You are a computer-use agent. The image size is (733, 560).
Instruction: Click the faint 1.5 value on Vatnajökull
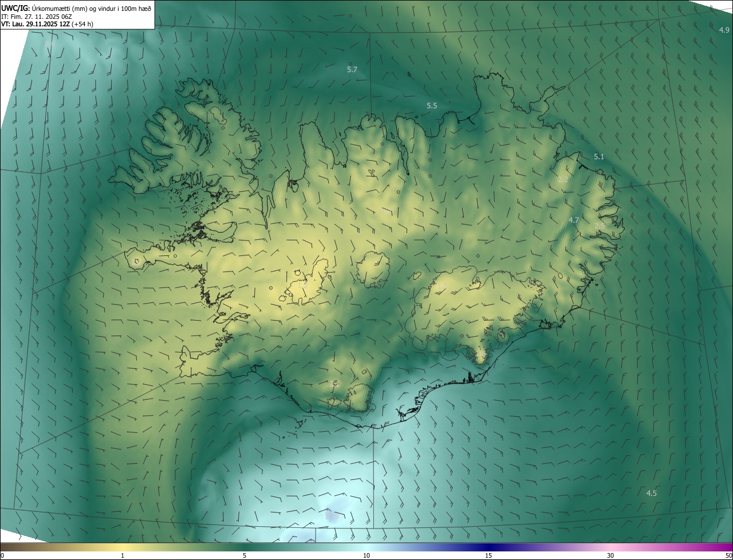click(x=442, y=285)
